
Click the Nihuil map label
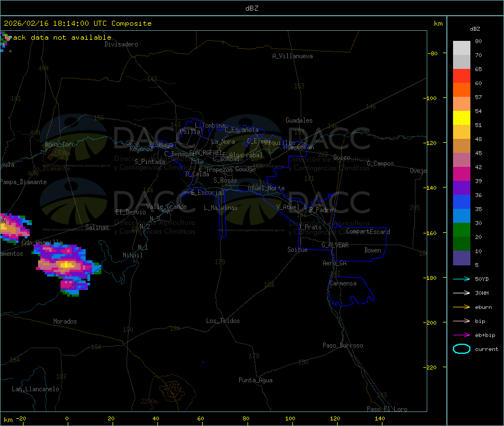[133, 255]
